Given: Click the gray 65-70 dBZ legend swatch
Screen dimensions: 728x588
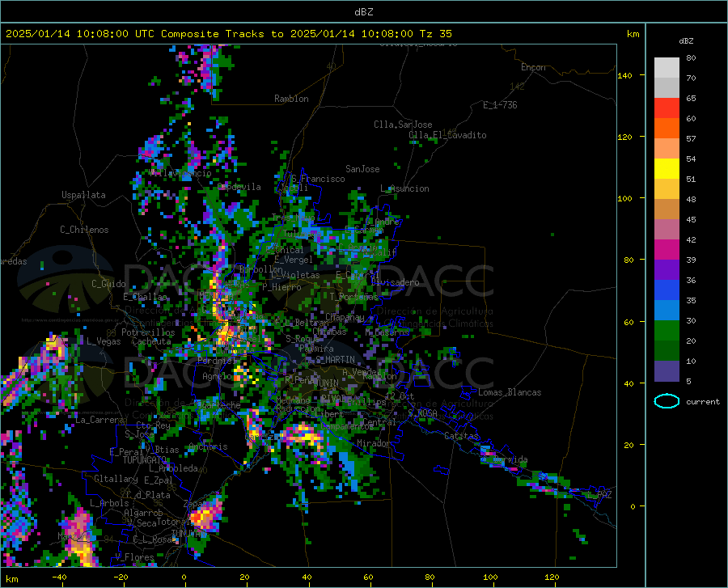Looking at the screenshot, I should tap(667, 87).
